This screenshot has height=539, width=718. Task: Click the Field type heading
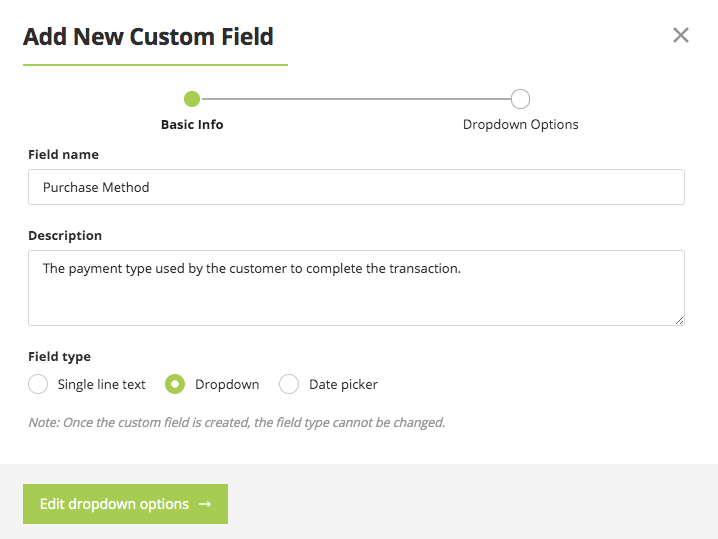click(60, 357)
